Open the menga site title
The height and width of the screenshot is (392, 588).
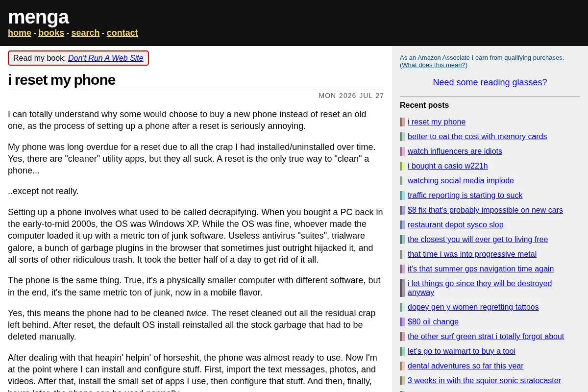coord(38,17)
